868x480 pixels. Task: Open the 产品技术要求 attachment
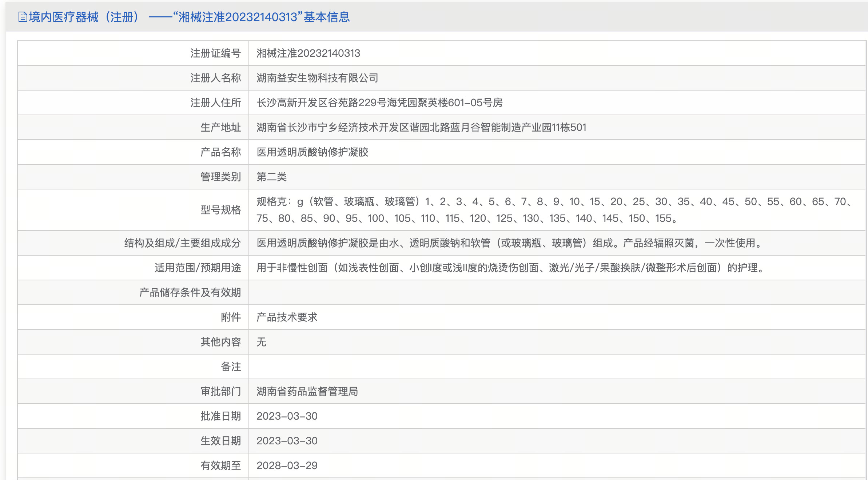point(287,317)
